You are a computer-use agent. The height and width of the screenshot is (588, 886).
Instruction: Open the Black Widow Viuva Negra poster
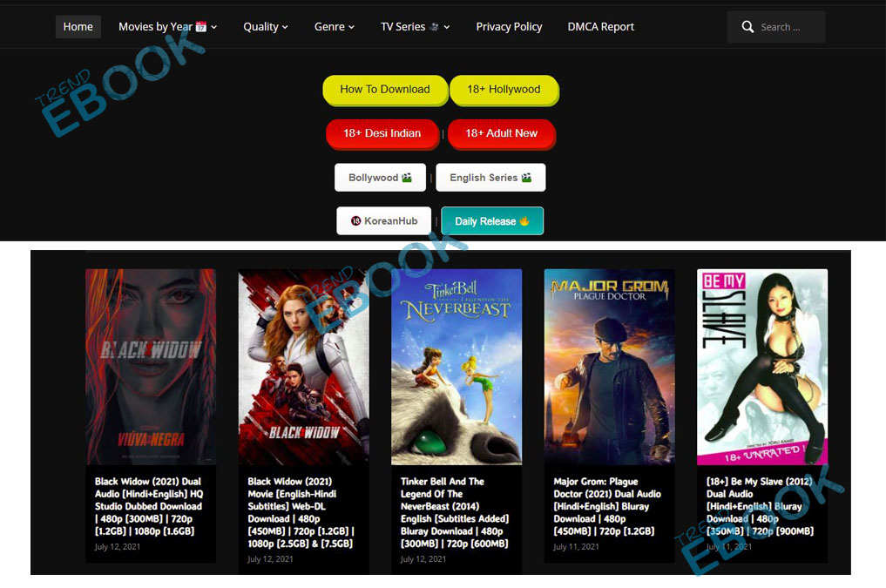click(x=151, y=367)
